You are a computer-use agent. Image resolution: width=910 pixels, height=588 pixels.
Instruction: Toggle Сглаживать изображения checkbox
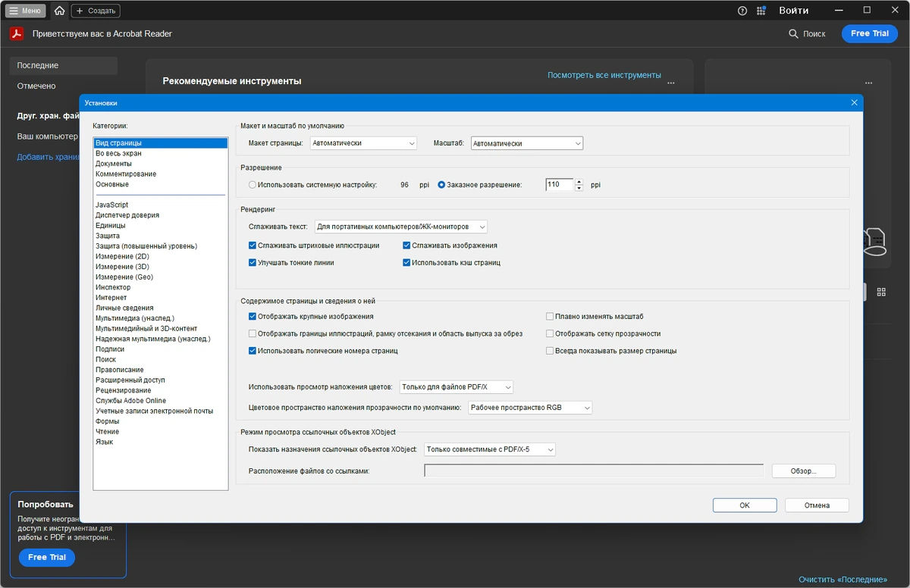(x=407, y=246)
